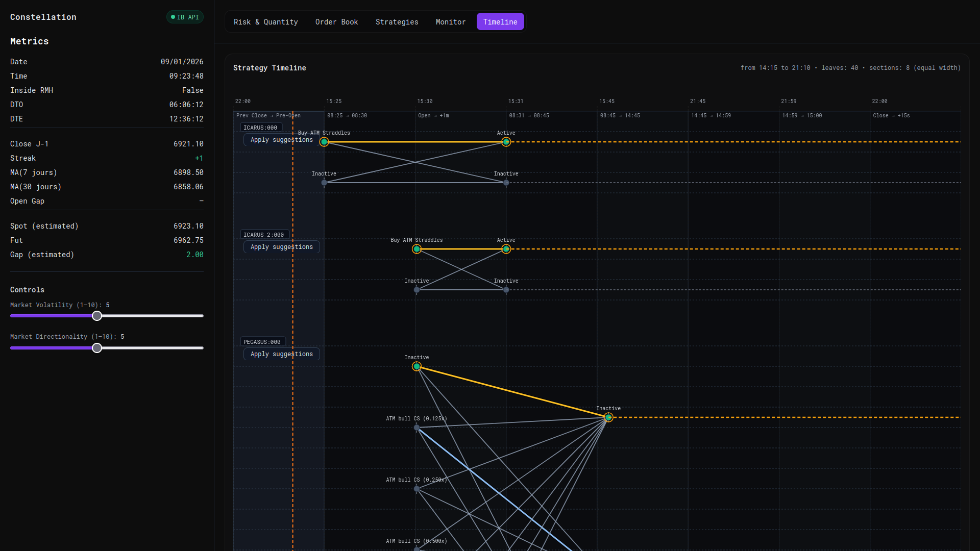Apply suggestions for ICARUS_2:000
Viewport: 980px width, 551px height.
click(281, 247)
